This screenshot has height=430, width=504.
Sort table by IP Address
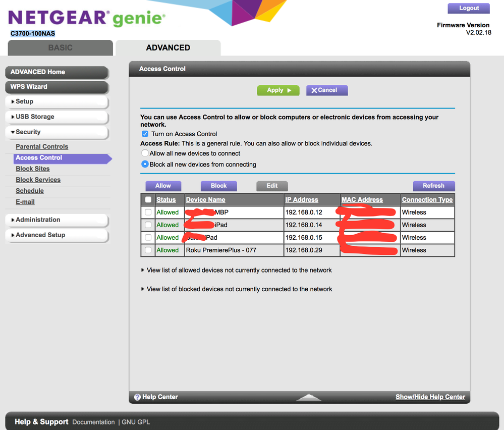[x=302, y=200]
